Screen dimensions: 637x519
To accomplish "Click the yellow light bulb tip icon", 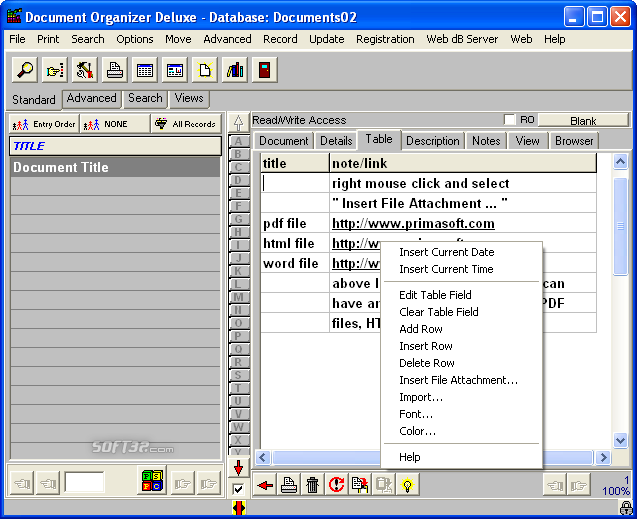I will click(x=407, y=485).
